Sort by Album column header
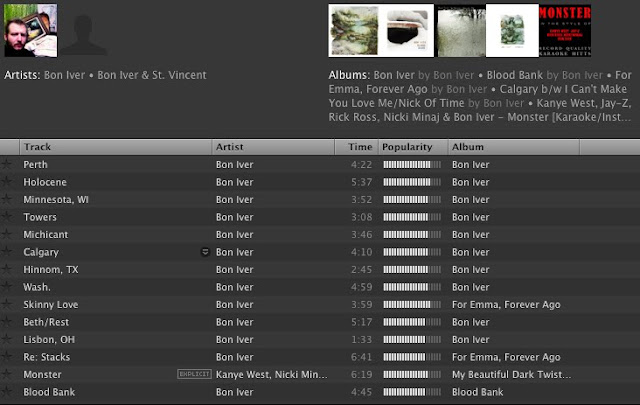The height and width of the screenshot is (405, 640). coord(514,147)
